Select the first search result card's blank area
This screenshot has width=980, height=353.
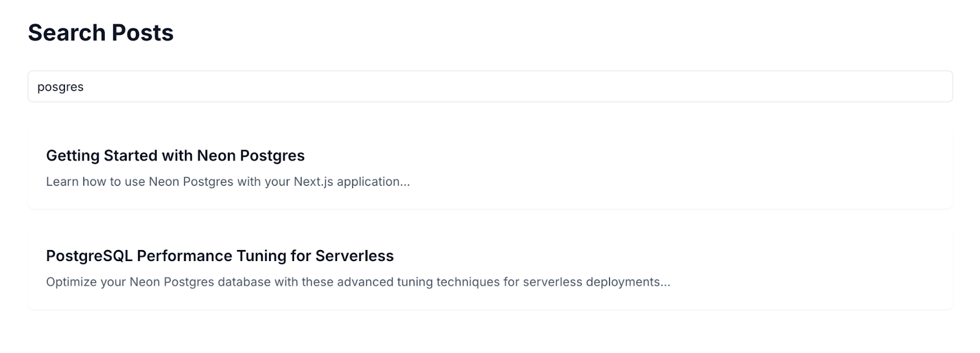(674, 169)
